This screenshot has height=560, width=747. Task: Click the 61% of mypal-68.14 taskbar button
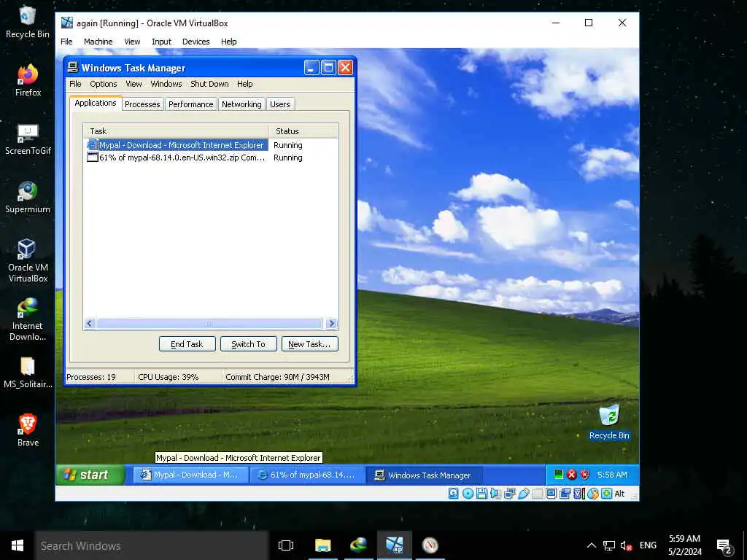(307, 475)
